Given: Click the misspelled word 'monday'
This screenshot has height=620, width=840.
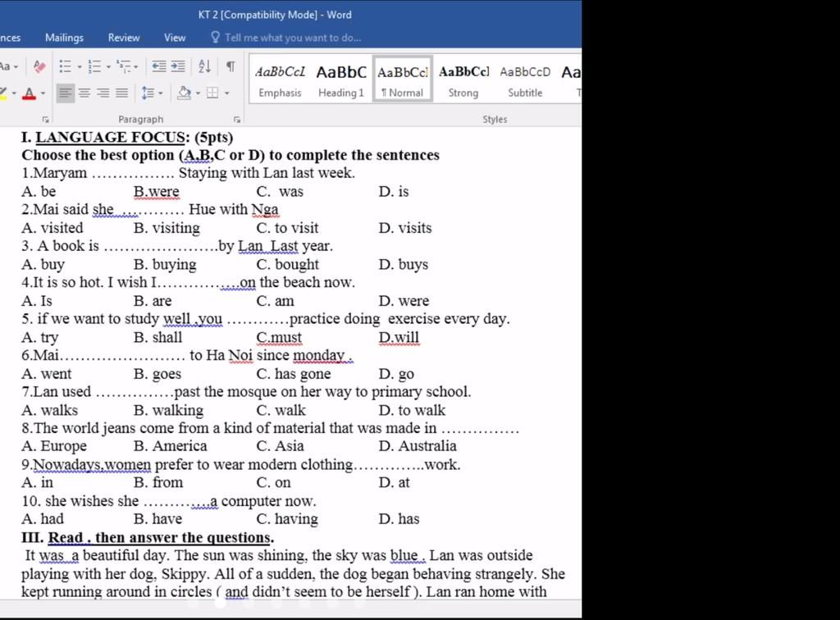Looking at the screenshot, I should tap(319, 355).
